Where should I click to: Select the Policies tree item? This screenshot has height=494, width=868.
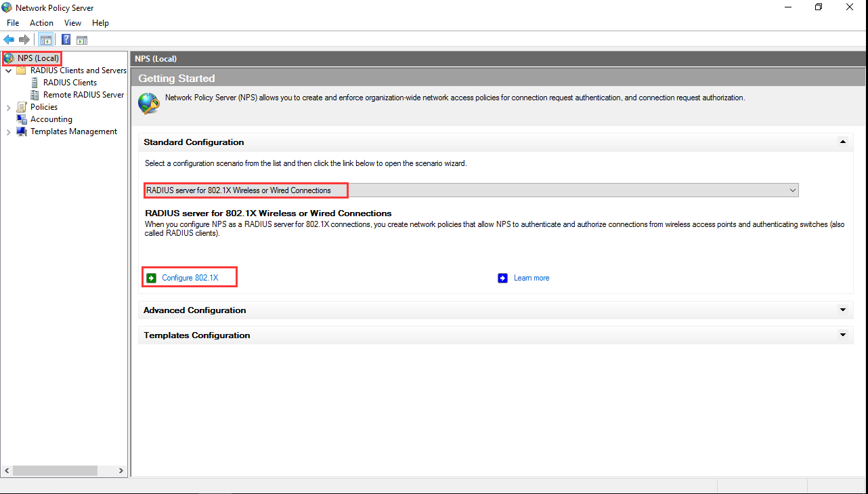point(44,107)
